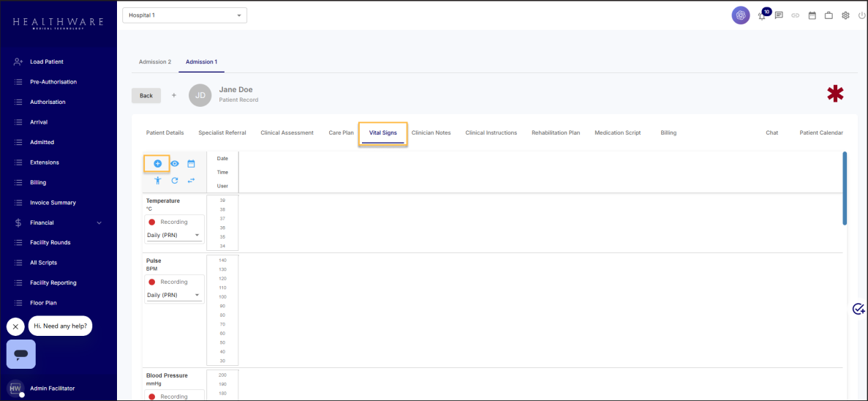This screenshot has height=401, width=868.
Task: Open the settings gear in top bar
Action: coord(845,15)
